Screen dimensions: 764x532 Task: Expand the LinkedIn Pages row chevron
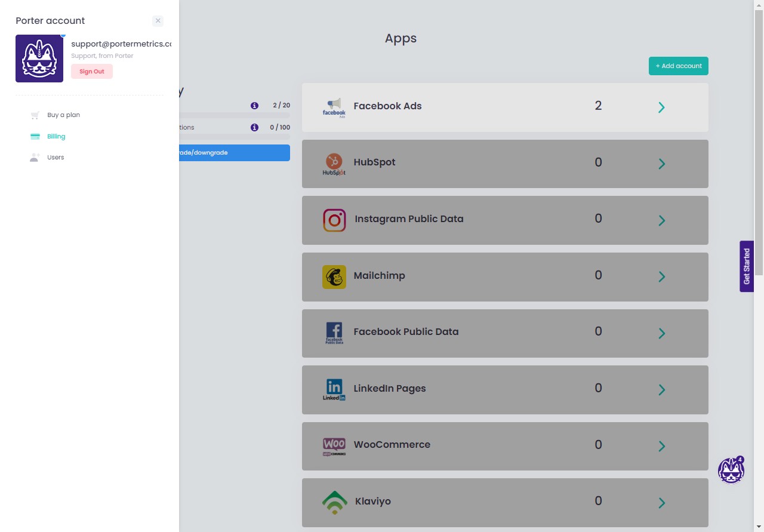661,390
